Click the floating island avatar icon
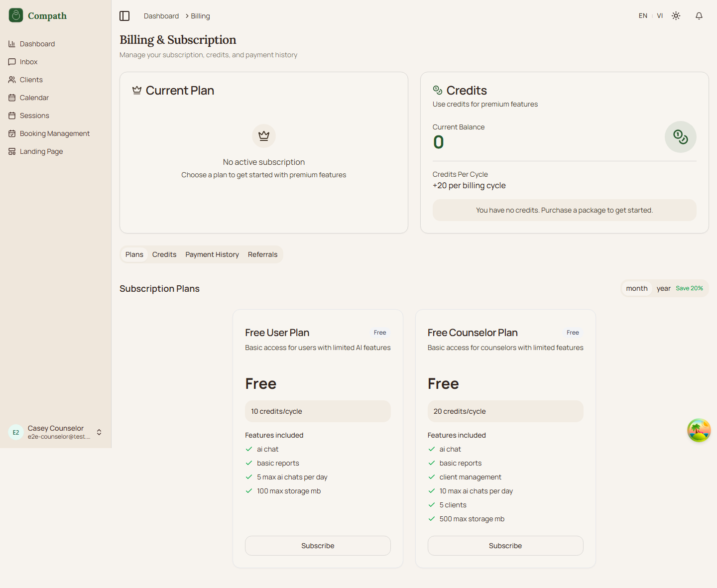 point(699,430)
